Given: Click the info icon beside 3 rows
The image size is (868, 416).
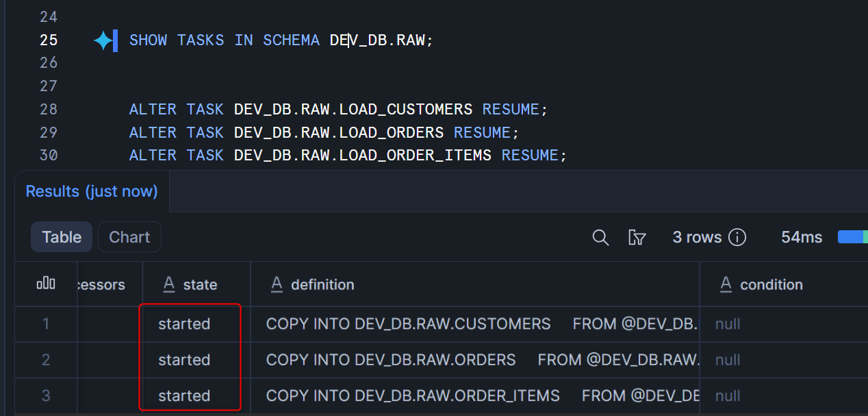Looking at the screenshot, I should (737, 237).
